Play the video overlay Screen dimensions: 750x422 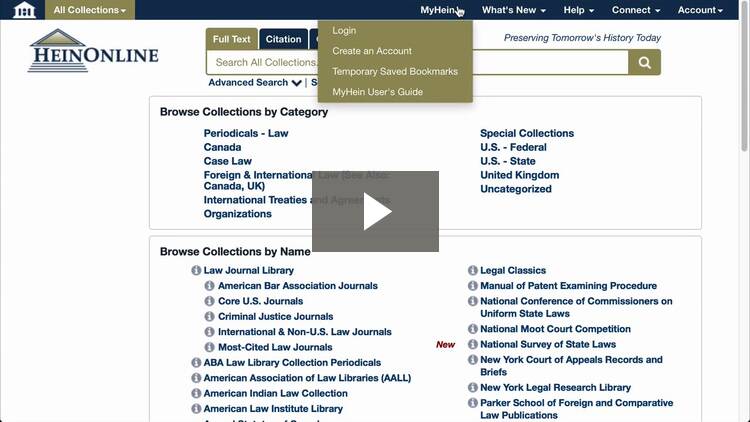click(375, 211)
